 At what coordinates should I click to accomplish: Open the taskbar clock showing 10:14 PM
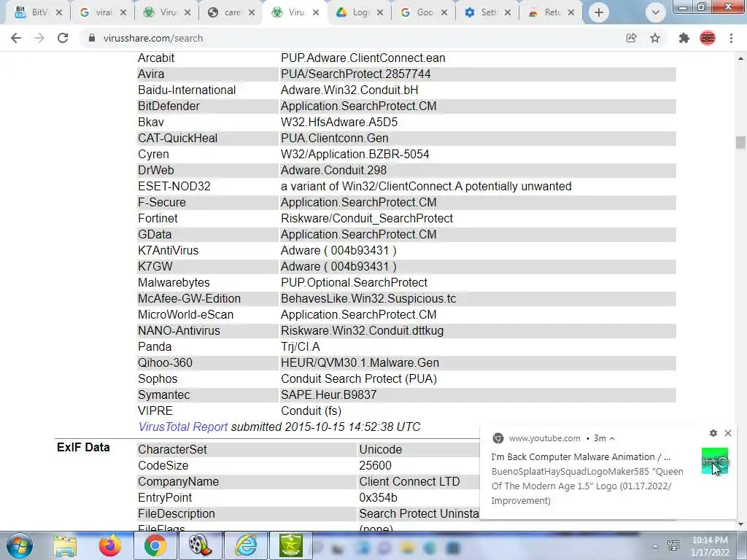710,545
